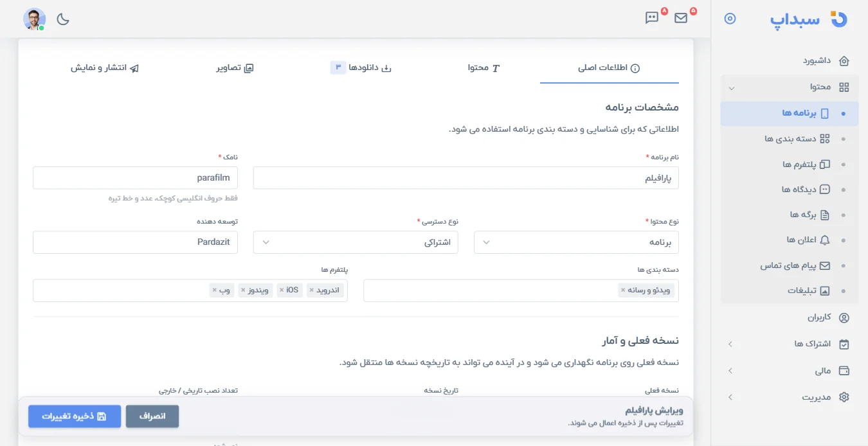
Task: Switch to the دانلودها tab
Action: [361, 67]
